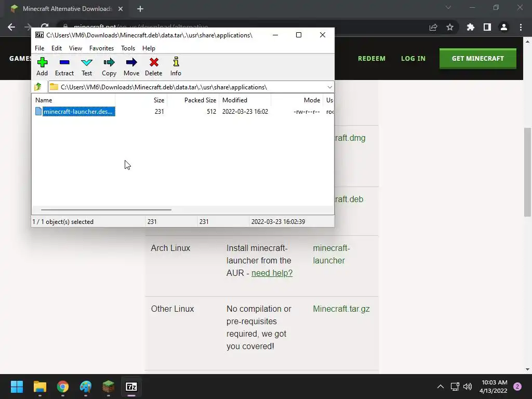The height and width of the screenshot is (399, 532).
Task: Share this page from the address bar
Action: (x=433, y=27)
